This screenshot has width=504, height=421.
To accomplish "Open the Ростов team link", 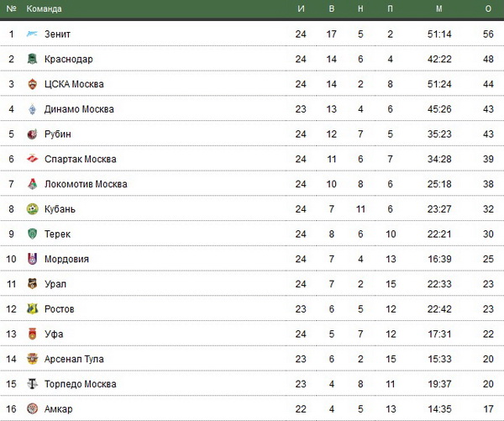I will [x=60, y=309].
